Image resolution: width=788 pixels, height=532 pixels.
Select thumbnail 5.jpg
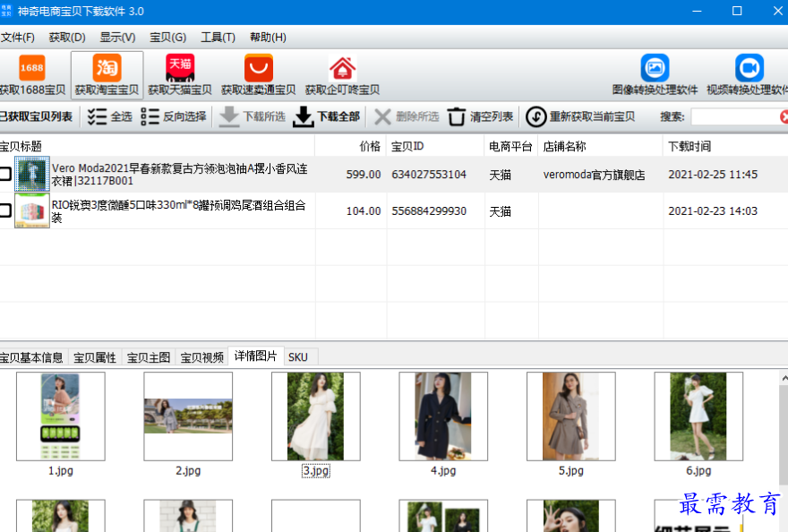(x=571, y=416)
